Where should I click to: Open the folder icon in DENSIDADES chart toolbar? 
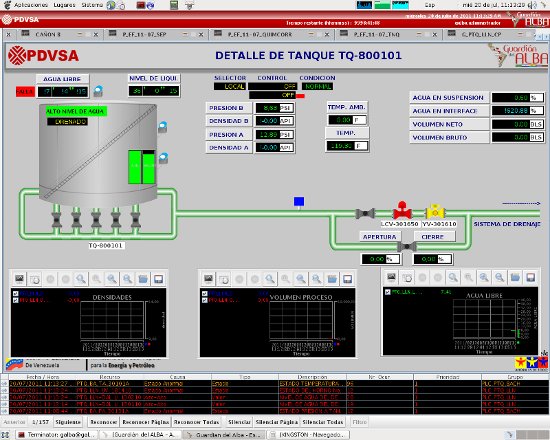tap(143, 279)
